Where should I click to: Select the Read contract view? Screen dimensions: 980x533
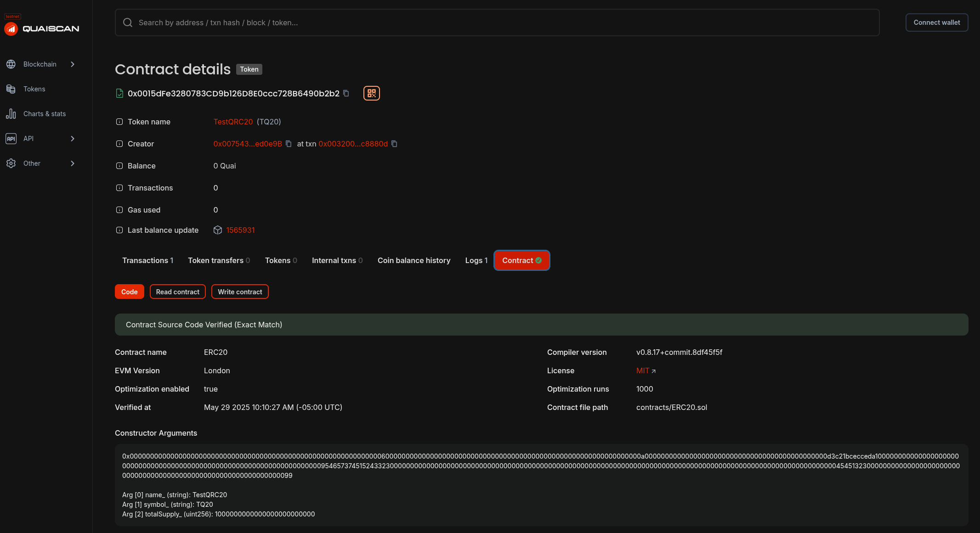[177, 292]
